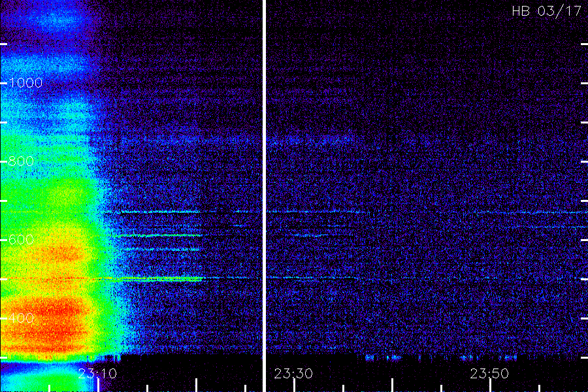Viewport: 588px width, 392px height.
Task: Click the 23:30 time label
Action: pos(293,374)
